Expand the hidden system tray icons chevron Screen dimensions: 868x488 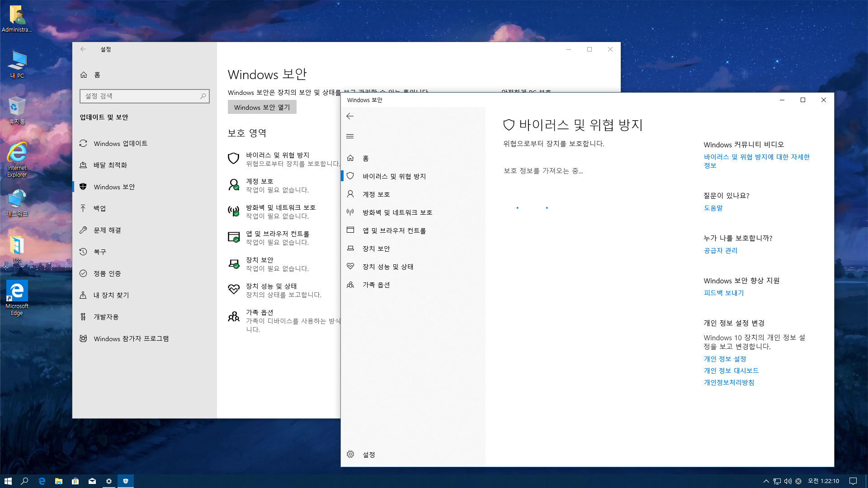coord(766,481)
